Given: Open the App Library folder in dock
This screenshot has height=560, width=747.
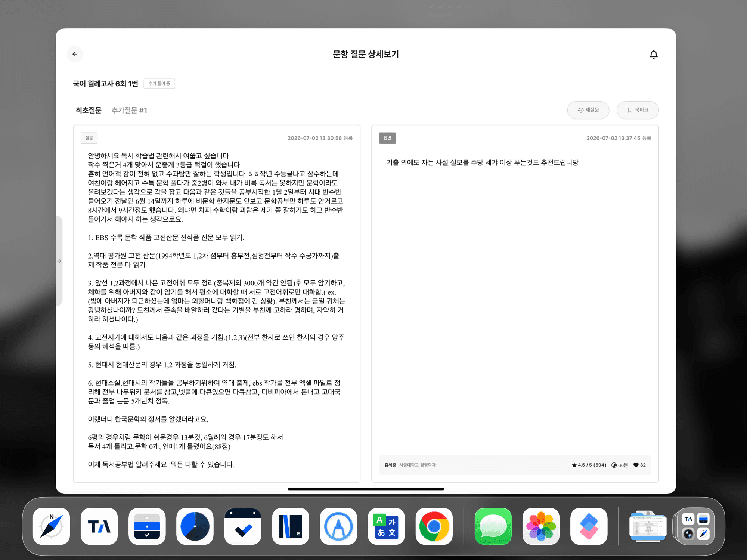Looking at the screenshot, I should tap(696, 526).
